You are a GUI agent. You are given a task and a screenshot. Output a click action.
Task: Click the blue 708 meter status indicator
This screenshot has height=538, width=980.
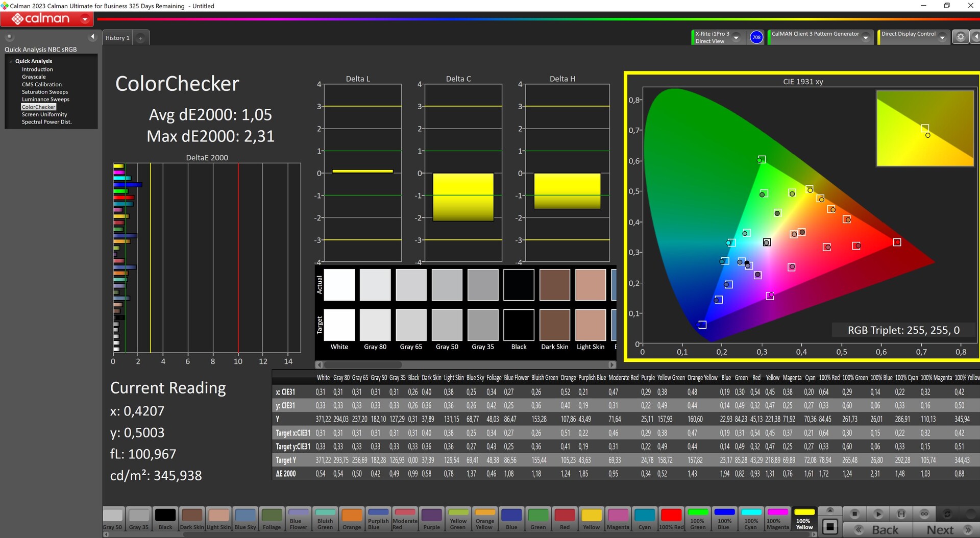pos(756,37)
